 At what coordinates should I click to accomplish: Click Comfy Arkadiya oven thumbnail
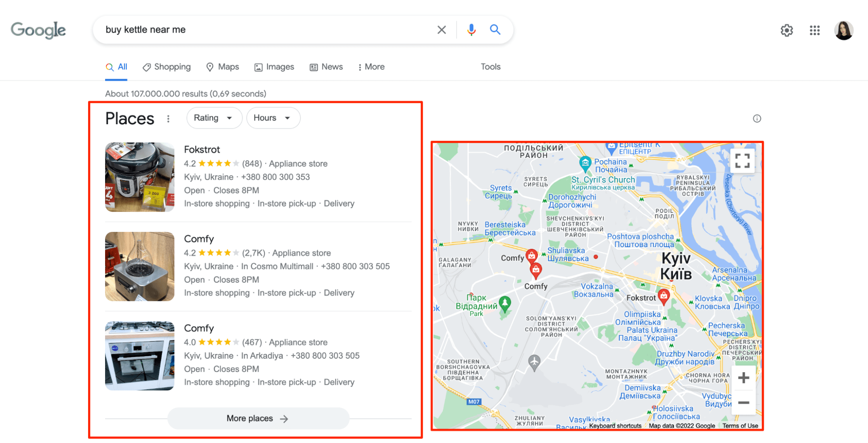[140, 356]
